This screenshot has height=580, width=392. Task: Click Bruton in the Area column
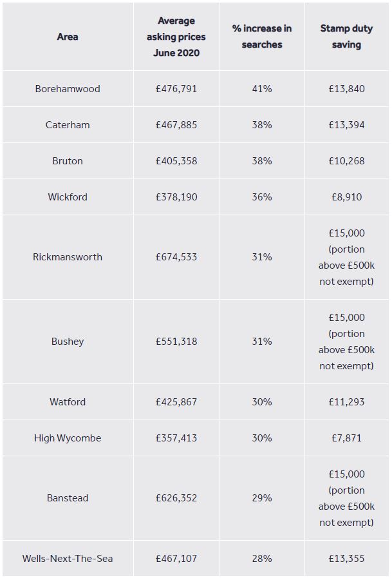(68, 161)
